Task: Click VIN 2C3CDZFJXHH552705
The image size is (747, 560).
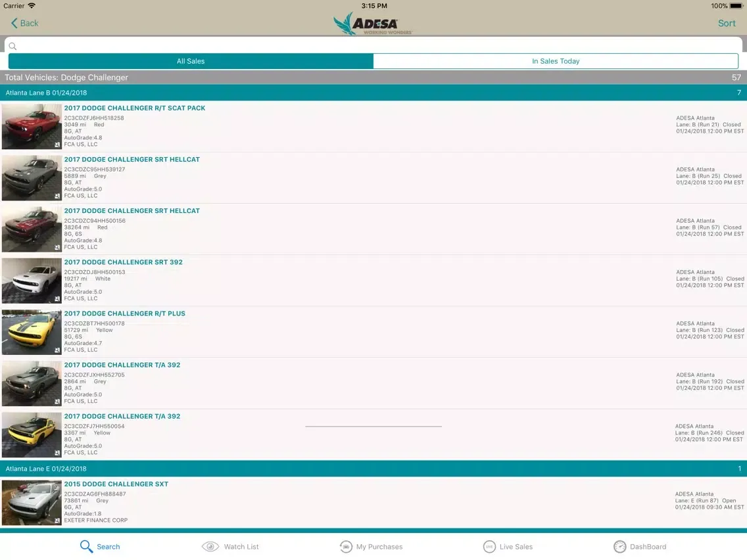Action: pos(94,375)
